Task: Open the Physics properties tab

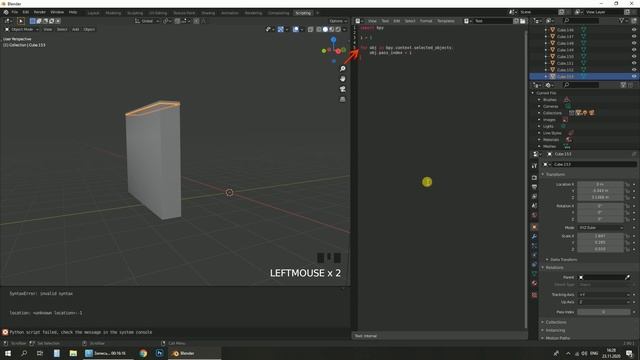Action: click(534, 255)
